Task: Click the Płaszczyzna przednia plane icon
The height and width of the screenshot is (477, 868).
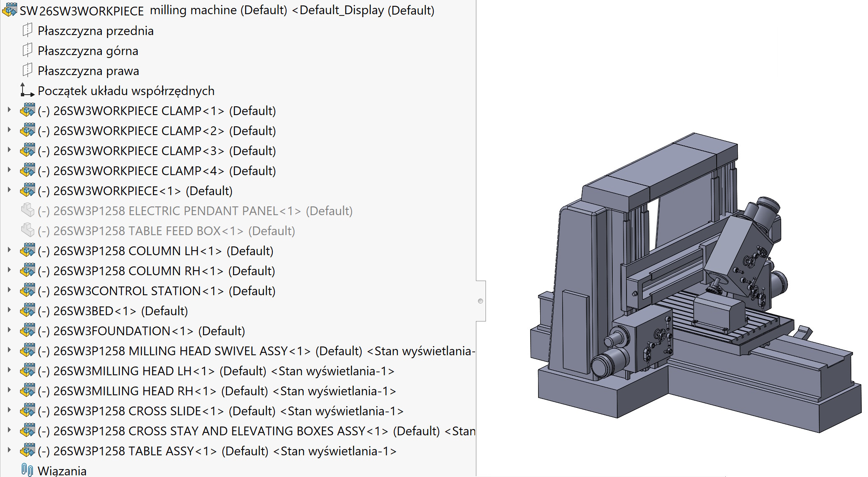Action: (x=27, y=30)
